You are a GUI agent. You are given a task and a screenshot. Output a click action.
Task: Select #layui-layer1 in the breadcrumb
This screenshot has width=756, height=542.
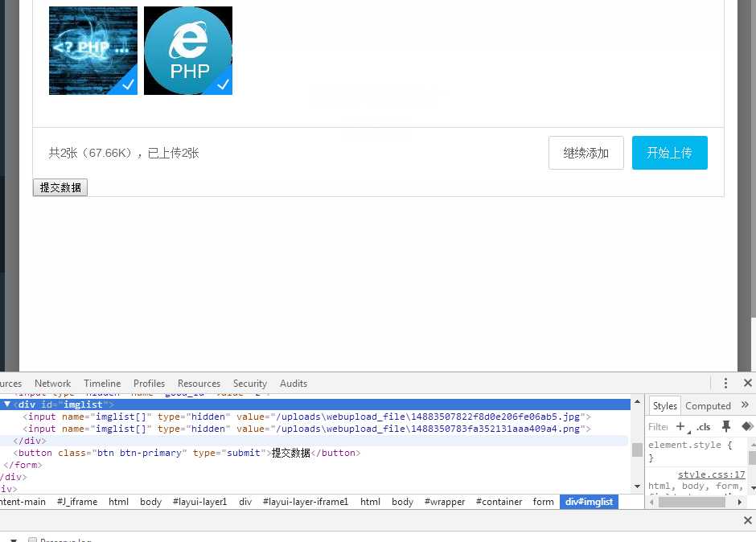point(199,502)
